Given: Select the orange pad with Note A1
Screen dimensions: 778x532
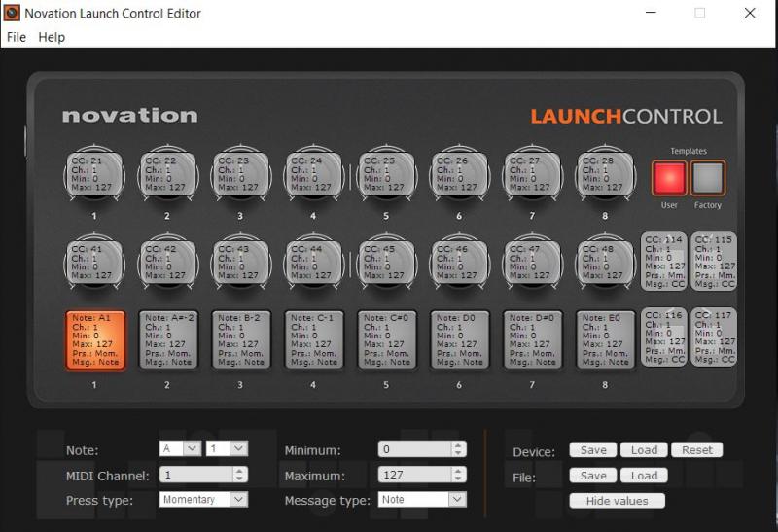Looking at the screenshot, I should click(x=94, y=340).
